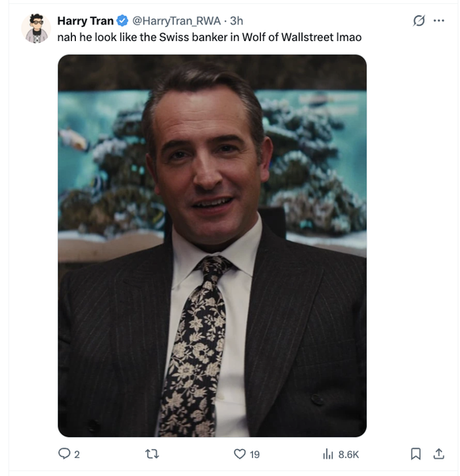Like the tweet with the heart icon
Image resolution: width=460 pixels, height=476 pixels.
click(239, 454)
